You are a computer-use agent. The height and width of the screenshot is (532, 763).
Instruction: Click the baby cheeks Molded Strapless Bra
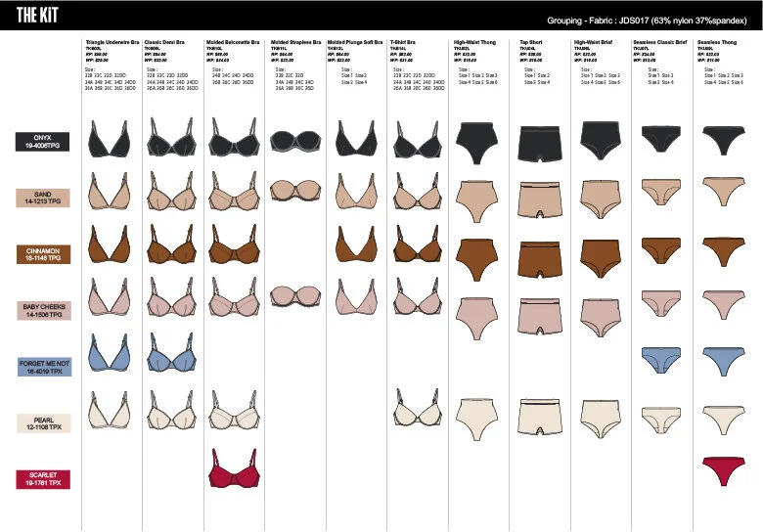pyautogui.click(x=295, y=296)
